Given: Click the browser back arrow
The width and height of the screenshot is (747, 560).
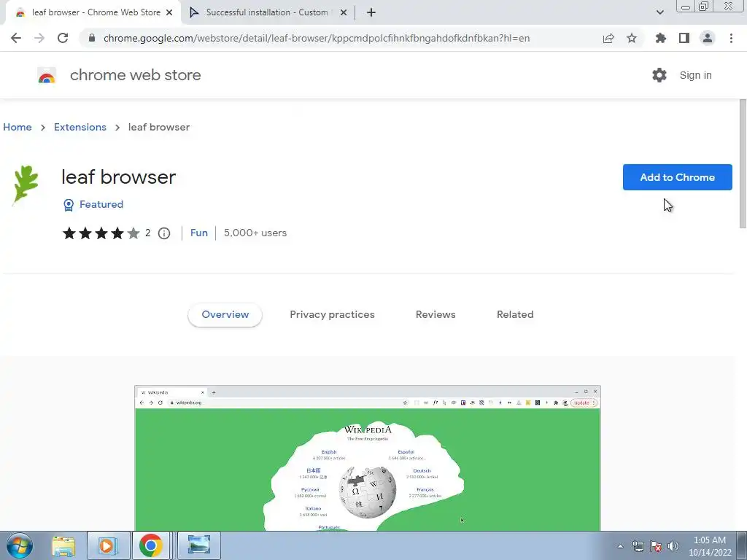Looking at the screenshot, I should [x=16, y=38].
